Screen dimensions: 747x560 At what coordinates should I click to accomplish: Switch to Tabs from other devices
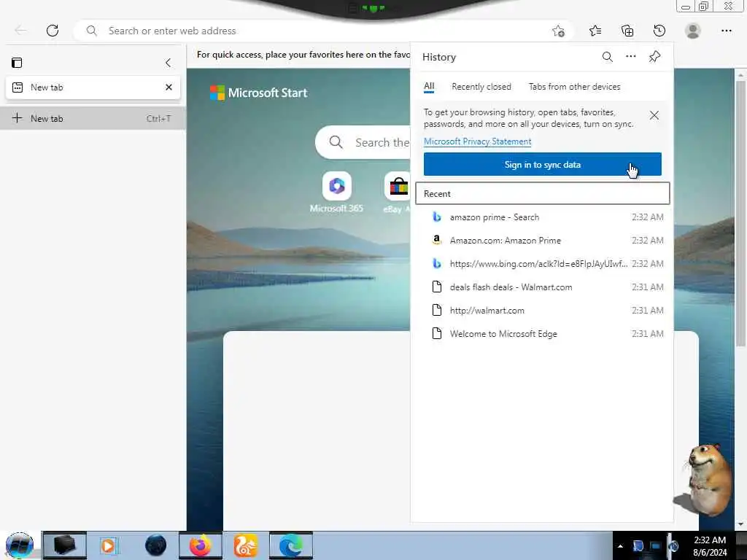575,87
